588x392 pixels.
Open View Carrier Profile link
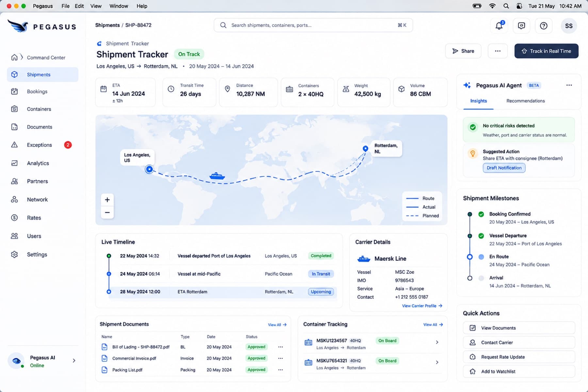pyautogui.click(x=422, y=306)
